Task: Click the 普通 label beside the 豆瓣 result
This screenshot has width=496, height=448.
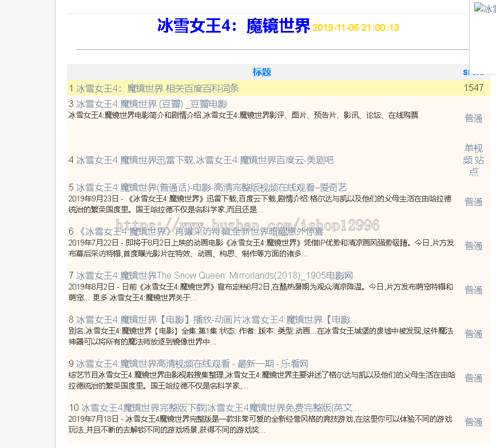Action: pyautogui.click(x=473, y=118)
